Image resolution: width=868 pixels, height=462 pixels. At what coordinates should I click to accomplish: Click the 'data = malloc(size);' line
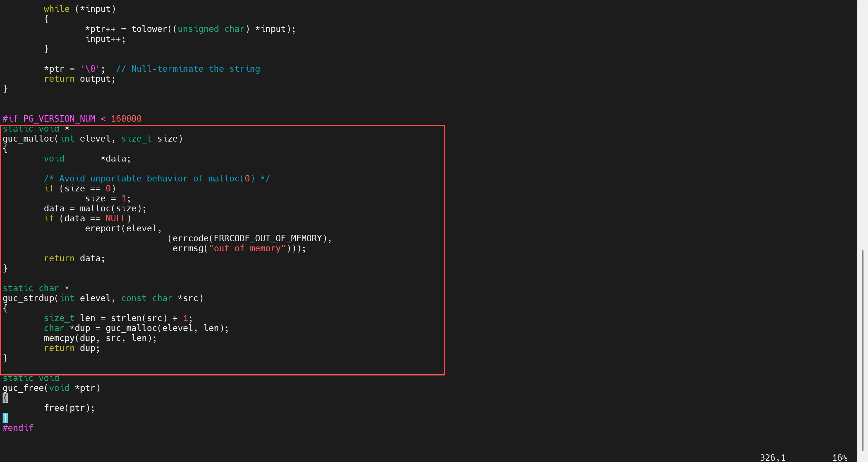pyautogui.click(x=95, y=208)
